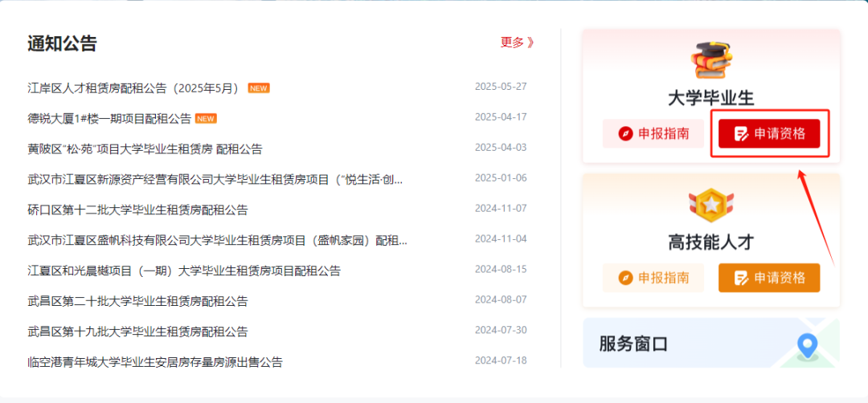Click the map pin location icon

(x=807, y=348)
